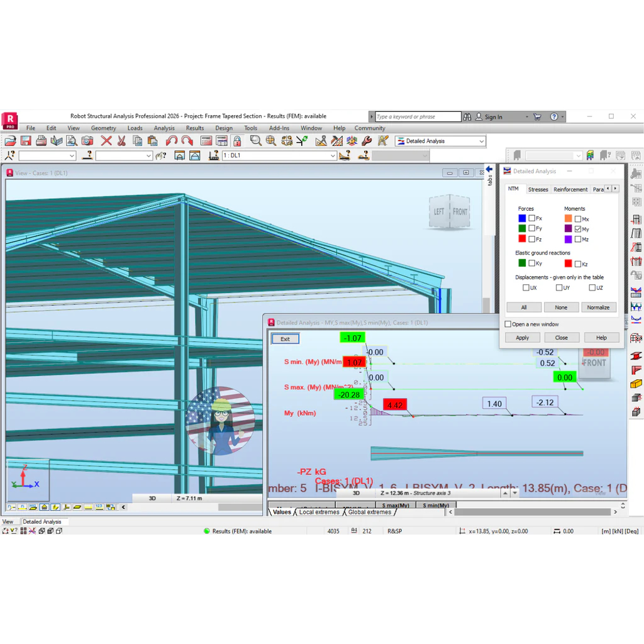644x644 pixels.
Task: Click the Save floppy disk icon
Action: [26, 141]
